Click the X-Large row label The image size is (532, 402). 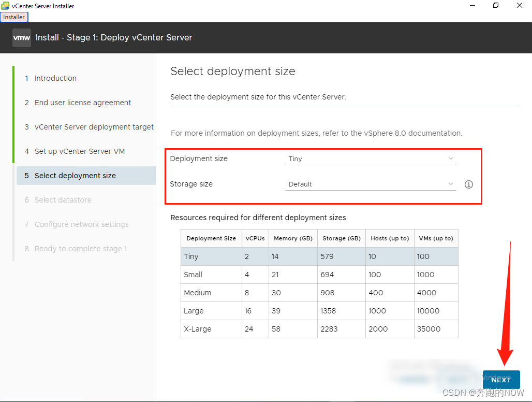pyautogui.click(x=198, y=329)
